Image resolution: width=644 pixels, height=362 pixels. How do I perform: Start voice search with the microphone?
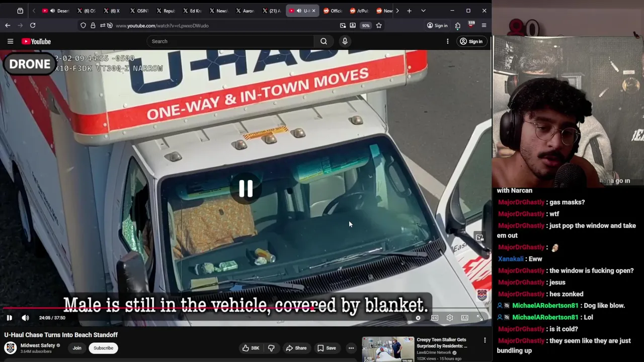tap(345, 41)
